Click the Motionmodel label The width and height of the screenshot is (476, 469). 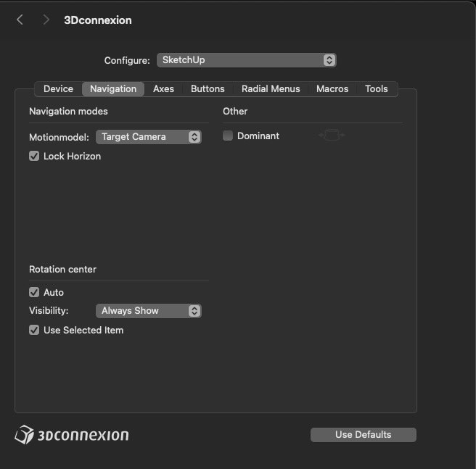[x=59, y=138]
